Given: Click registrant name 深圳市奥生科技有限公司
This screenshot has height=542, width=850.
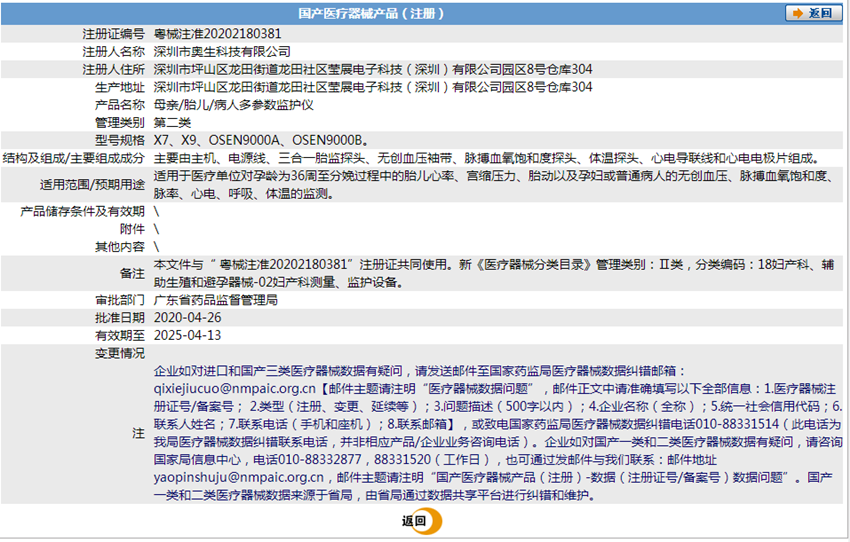Looking at the screenshot, I should point(222,51).
